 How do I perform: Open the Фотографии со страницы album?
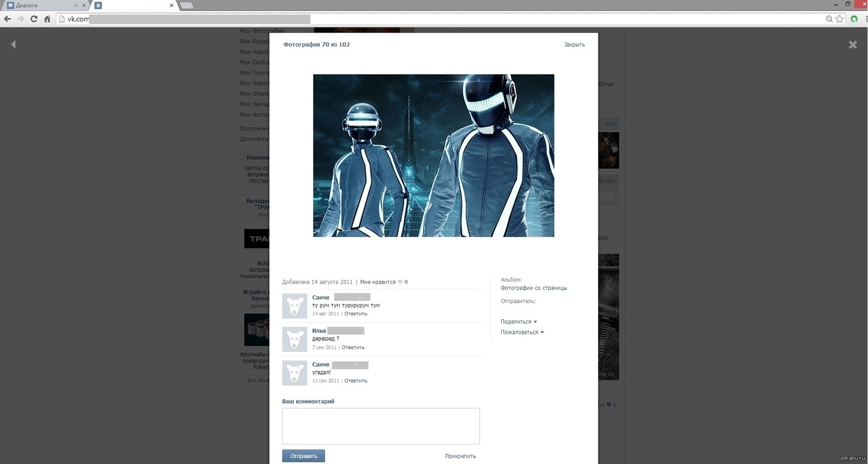click(x=533, y=288)
